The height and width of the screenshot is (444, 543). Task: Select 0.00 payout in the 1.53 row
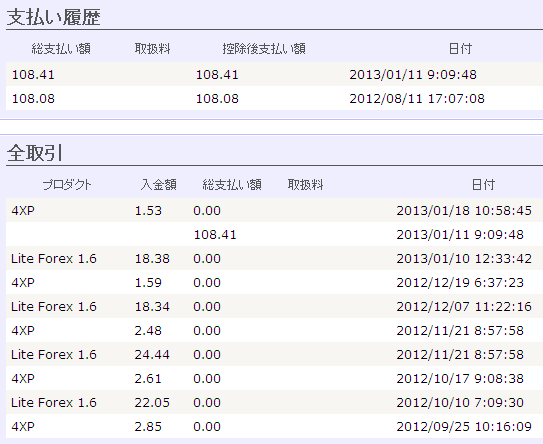(207, 211)
